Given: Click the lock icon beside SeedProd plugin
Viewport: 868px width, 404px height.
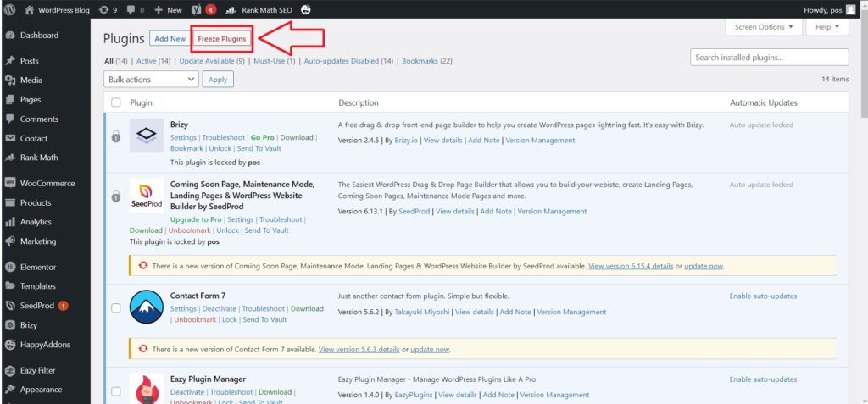Looking at the screenshot, I should [115, 196].
